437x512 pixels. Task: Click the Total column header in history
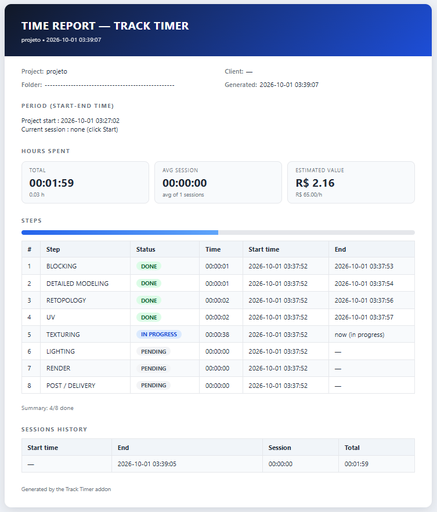[352, 448]
